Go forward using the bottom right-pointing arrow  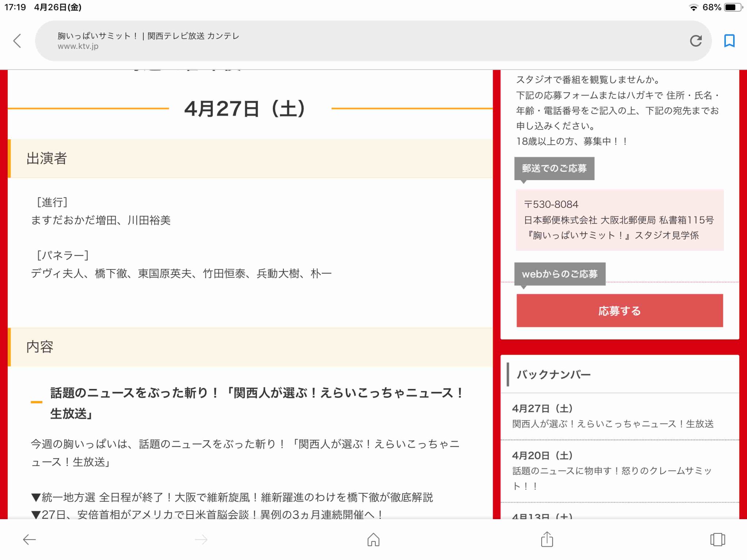point(201,540)
